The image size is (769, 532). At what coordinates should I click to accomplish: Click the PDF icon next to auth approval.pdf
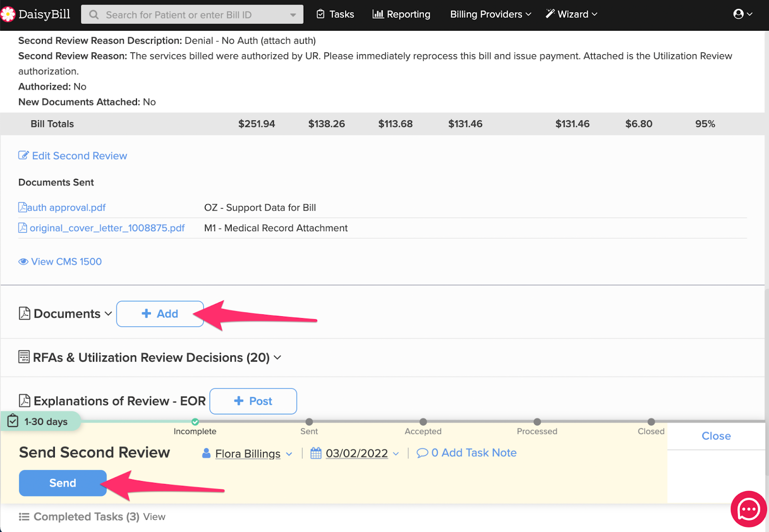tap(22, 208)
